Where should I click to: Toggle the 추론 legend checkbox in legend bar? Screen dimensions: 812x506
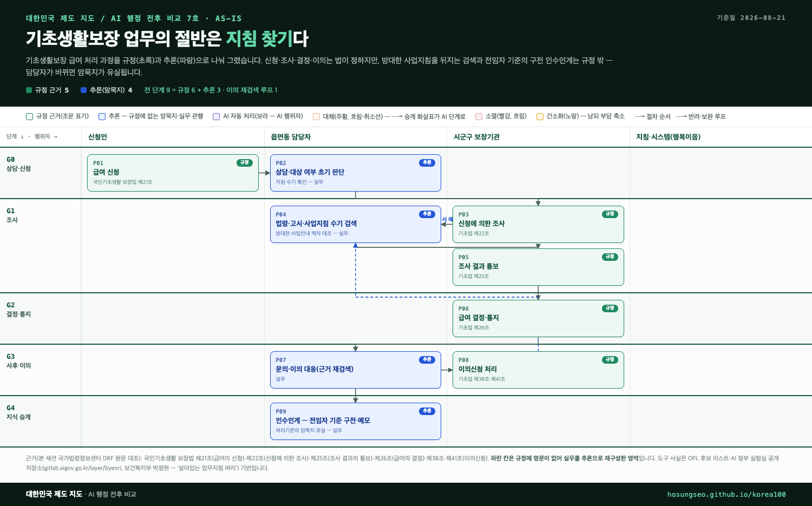[x=102, y=116]
